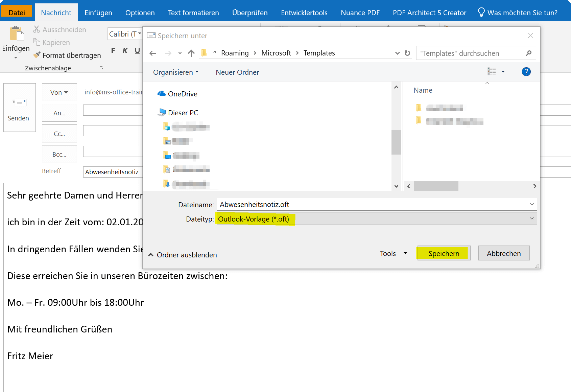Go up one folder level arrow

tap(191, 53)
